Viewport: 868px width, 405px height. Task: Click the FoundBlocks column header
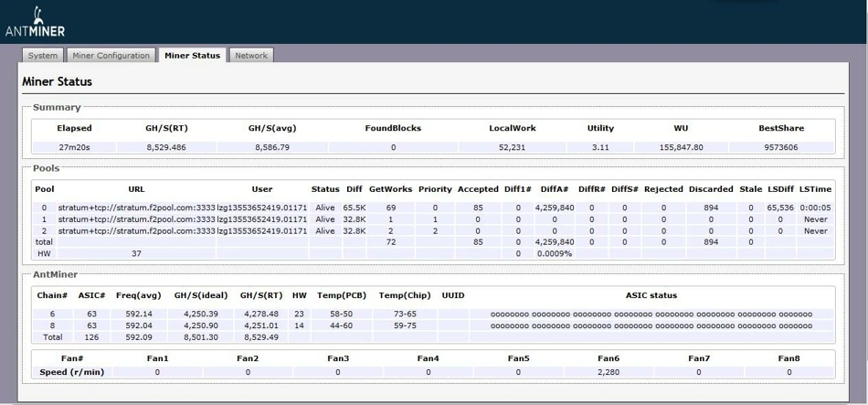coord(393,128)
